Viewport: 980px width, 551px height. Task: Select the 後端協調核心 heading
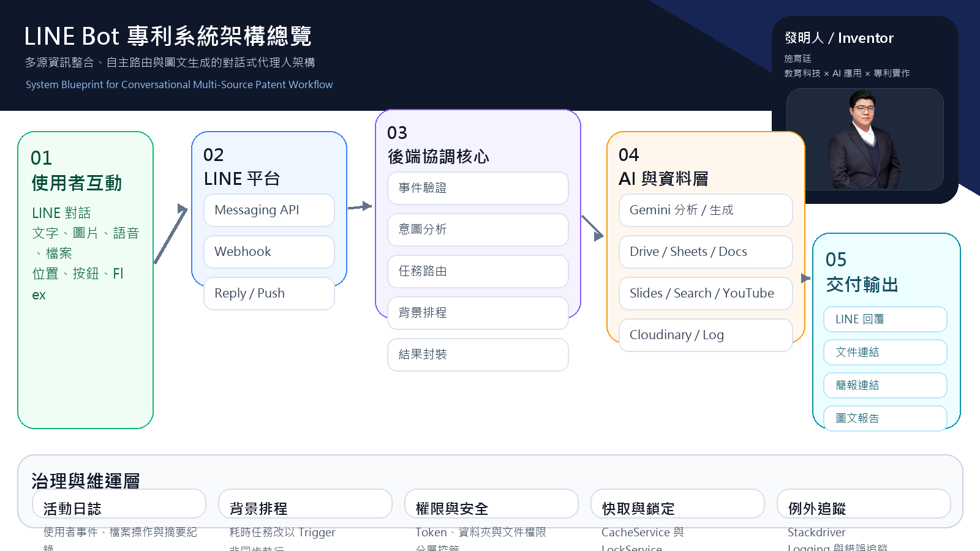coord(439,157)
